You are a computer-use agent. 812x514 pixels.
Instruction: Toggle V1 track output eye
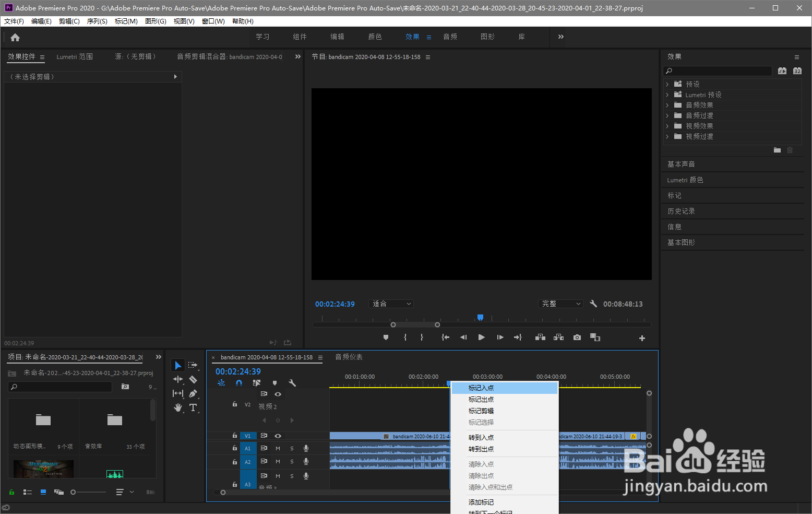point(278,436)
